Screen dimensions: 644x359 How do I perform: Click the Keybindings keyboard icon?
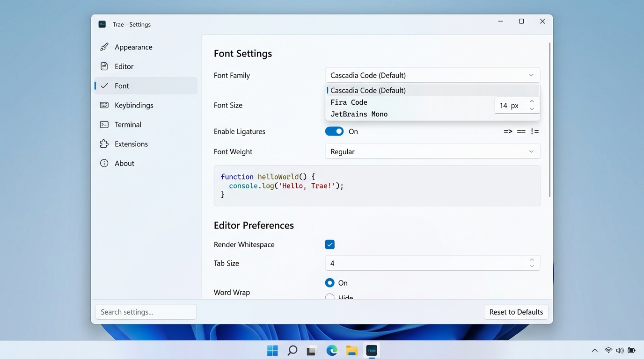click(103, 105)
